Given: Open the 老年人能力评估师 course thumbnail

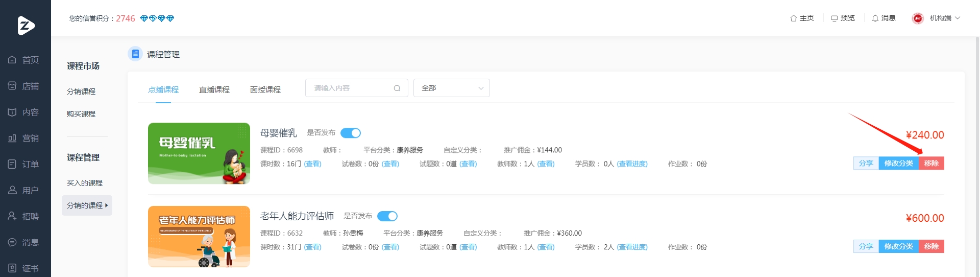Looking at the screenshot, I should coord(199,237).
